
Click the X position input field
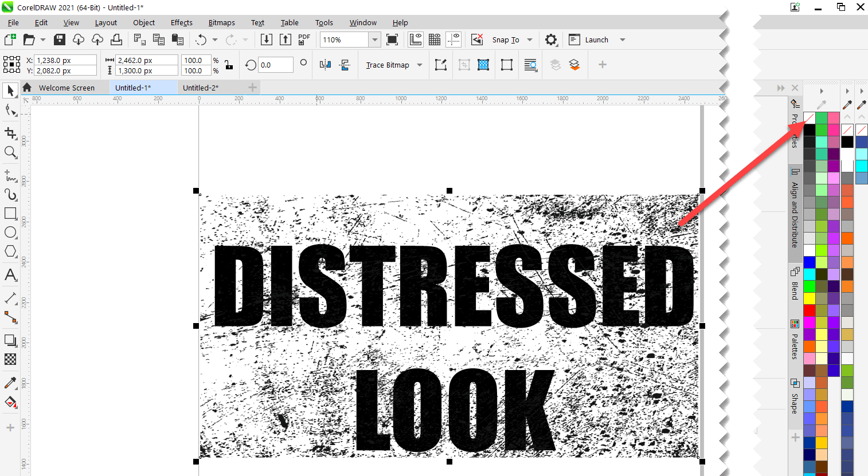[65, 60]
